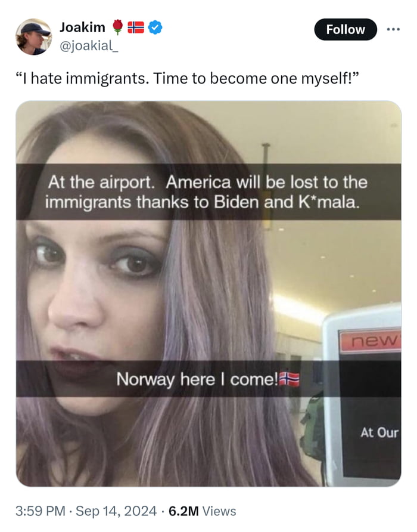Open the three-dot more options menu
The height and width of the screenshot is (532, 417).
click(x=393, y=29)
